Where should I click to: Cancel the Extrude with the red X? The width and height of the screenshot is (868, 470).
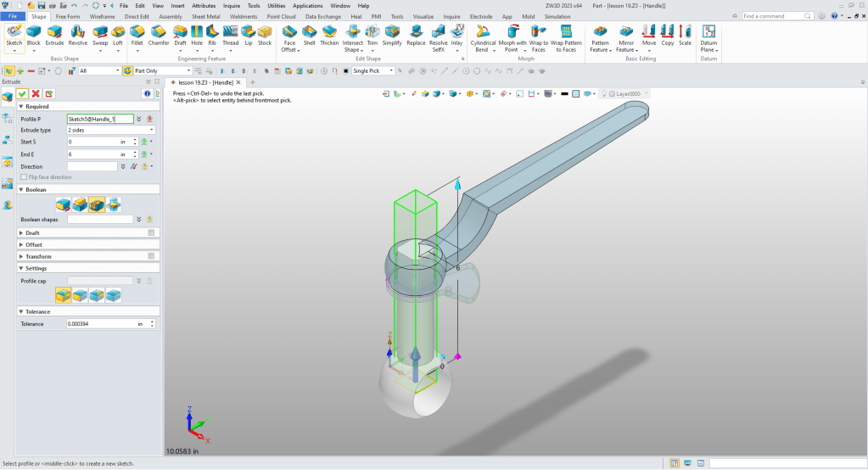pos(36,93)
